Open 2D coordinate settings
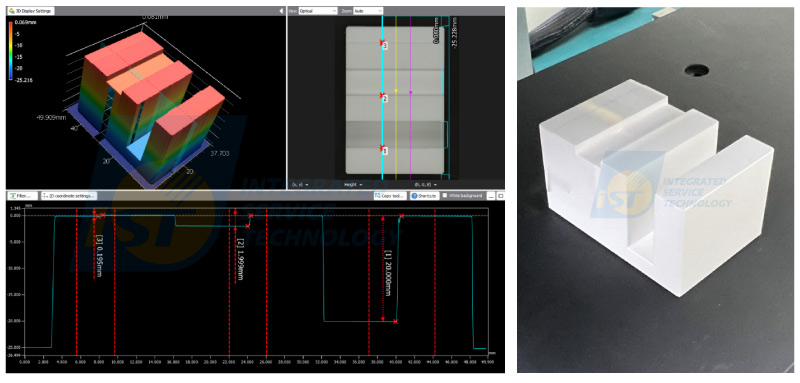Image resolution: width=800 pixels, height=383 pixels. tap(68, 195)
